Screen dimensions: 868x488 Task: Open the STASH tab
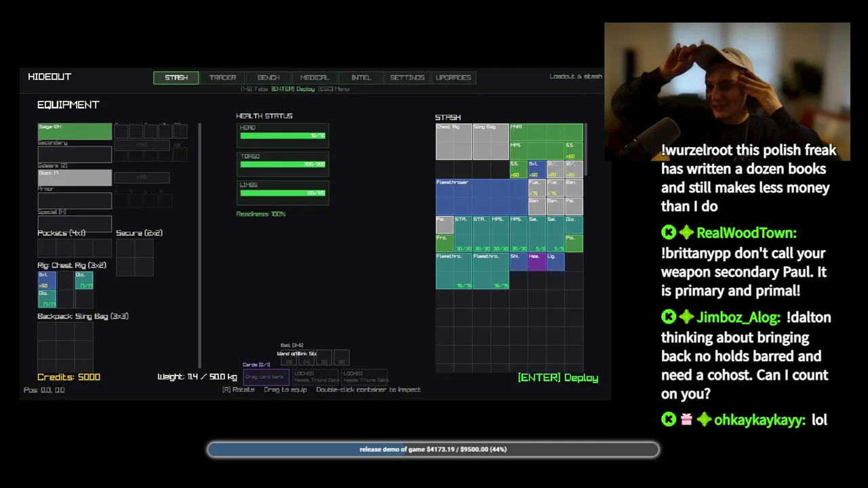point(176,77)
